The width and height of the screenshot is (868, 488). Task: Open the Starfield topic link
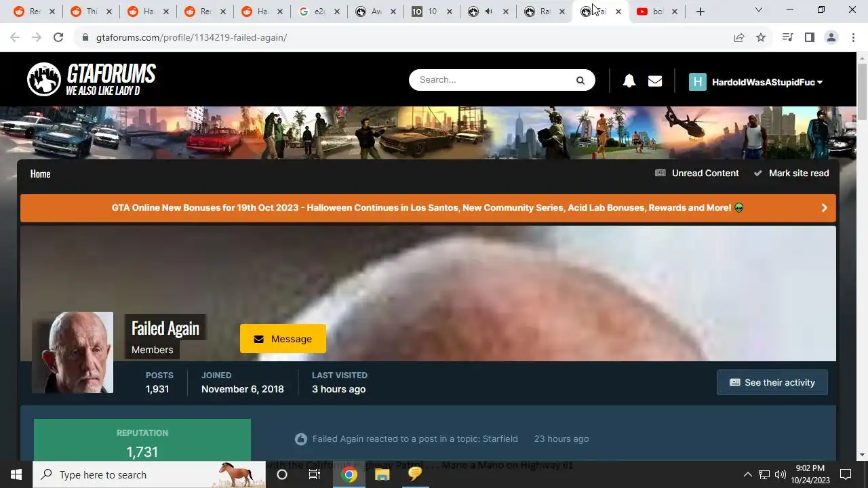500,439
